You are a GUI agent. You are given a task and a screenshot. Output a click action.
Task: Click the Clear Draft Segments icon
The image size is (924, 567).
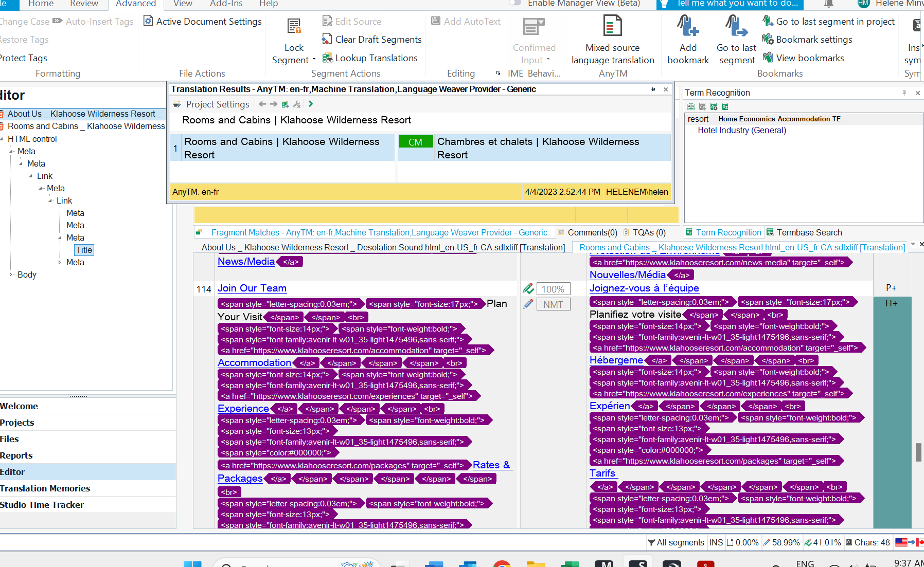click(x=327, y=39)
